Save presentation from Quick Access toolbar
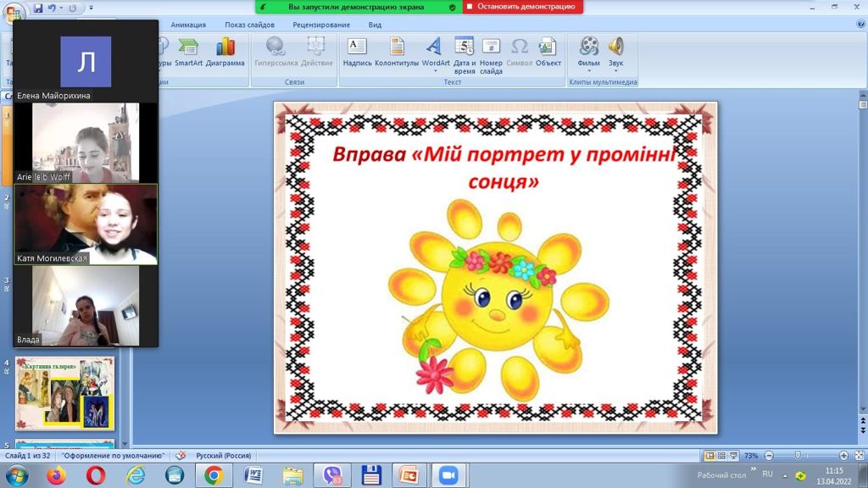The width and height of the screenshot is (868, 488). click(37, 8)
